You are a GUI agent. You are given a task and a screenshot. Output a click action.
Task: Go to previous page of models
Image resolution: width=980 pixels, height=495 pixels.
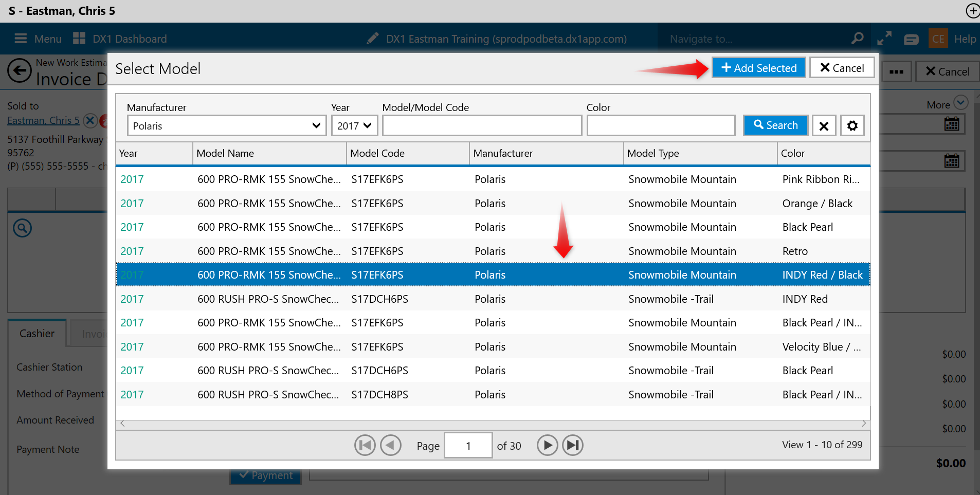click(391, 445)
